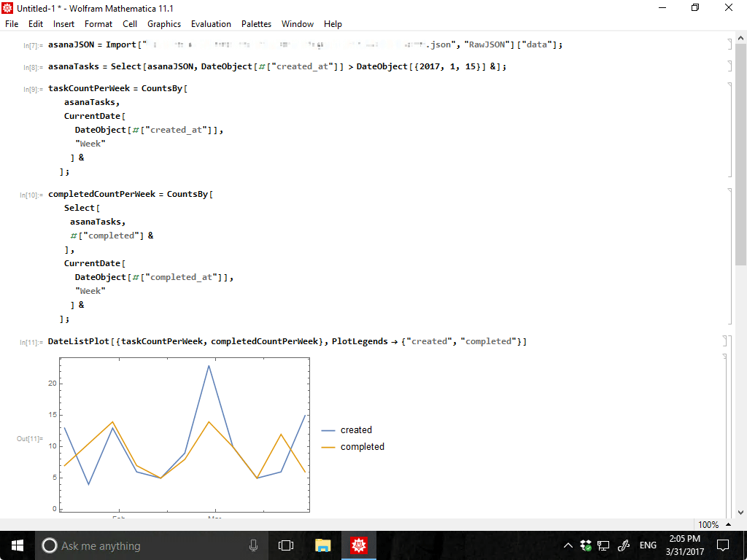The height and width of the screenshot is (560, 747).
Task: Open the Action Center notification icon
Action: [723, 545]
